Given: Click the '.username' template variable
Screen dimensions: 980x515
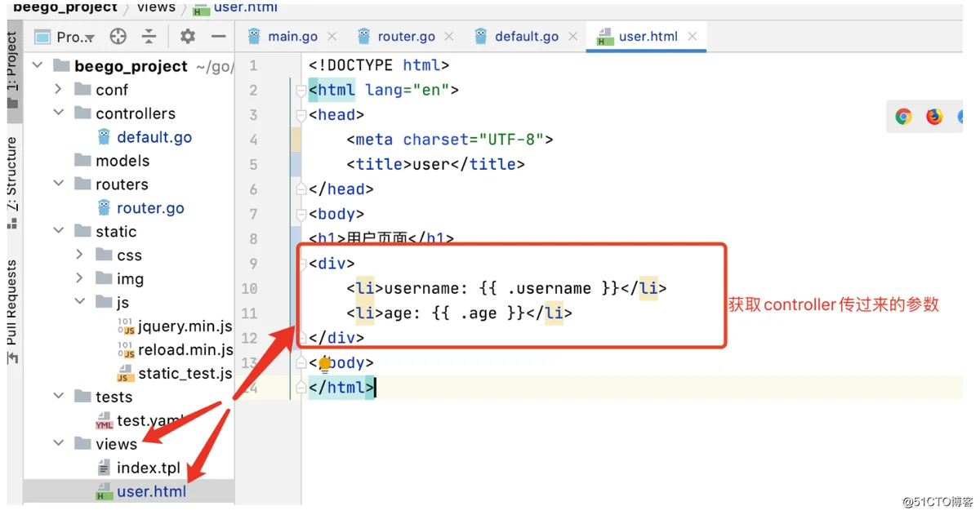Looking at the screenshot, I should click(549, 288).
